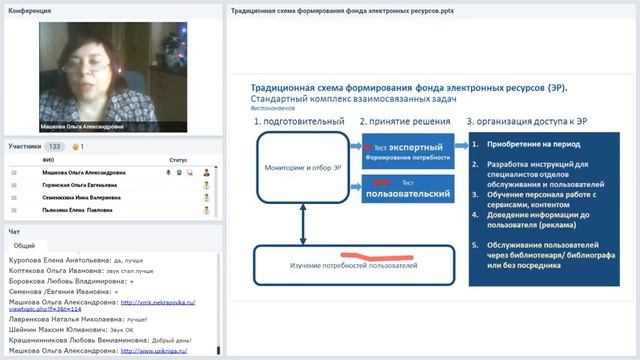Click the presenter avatar icon for Машкова Ольга Александровна
This screenshot has width=640, height=360.
pyautogui.click(x=207, y=173)
